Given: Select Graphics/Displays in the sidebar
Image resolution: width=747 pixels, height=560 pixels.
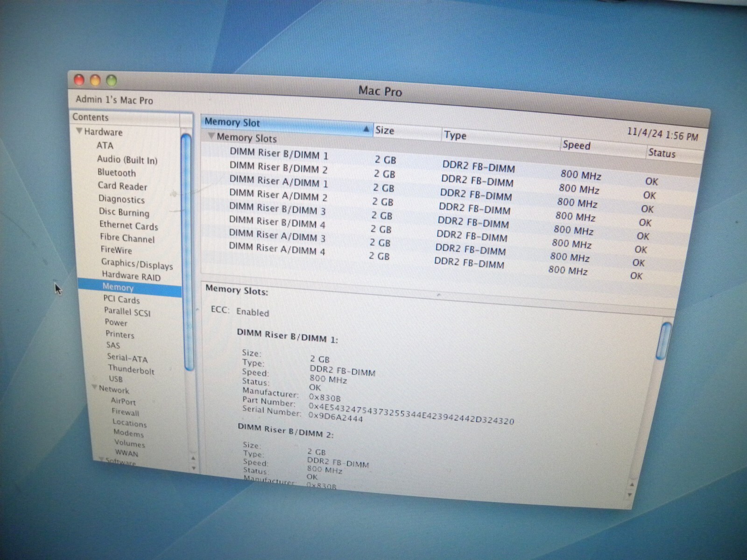Looking at the screenshot, I should pos(137,264).
